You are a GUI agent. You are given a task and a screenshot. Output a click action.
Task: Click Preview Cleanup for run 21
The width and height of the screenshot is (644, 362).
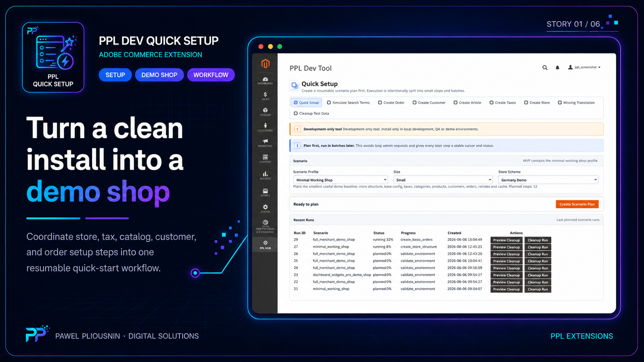coord(506,289)
